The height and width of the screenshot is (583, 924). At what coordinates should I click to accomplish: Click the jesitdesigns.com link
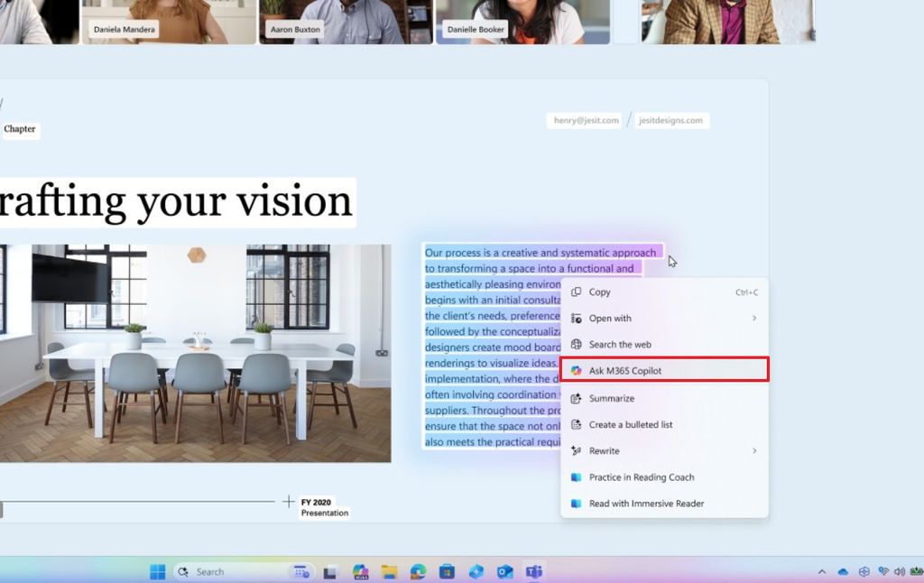670,120
